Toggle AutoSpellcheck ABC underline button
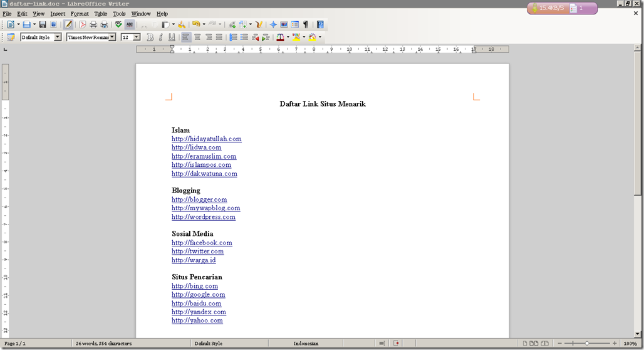Viewport: 644px width, 350px height. (x=130, y=24)
